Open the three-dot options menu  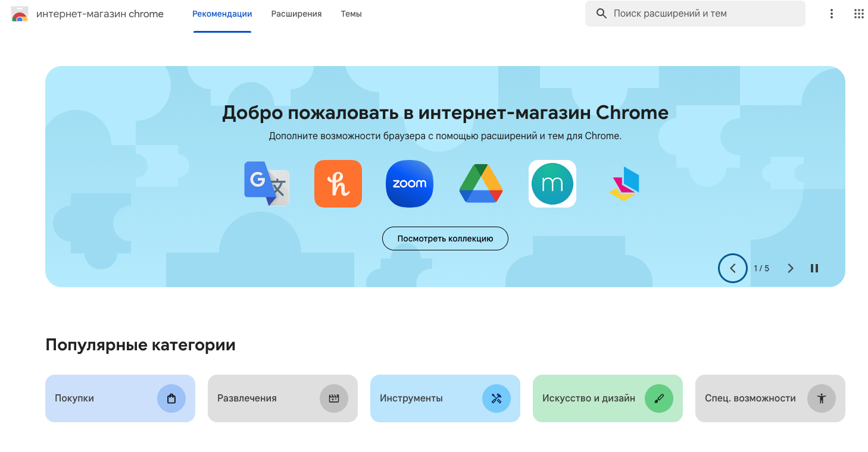(x=832, y=14)
